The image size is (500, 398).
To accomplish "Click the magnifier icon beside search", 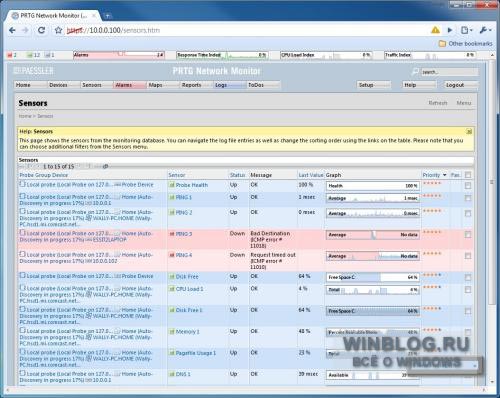I will pos(415,72).
